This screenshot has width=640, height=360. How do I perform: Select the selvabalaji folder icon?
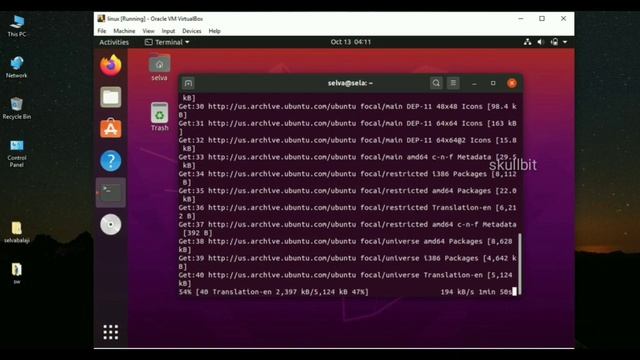pos(17,233)
